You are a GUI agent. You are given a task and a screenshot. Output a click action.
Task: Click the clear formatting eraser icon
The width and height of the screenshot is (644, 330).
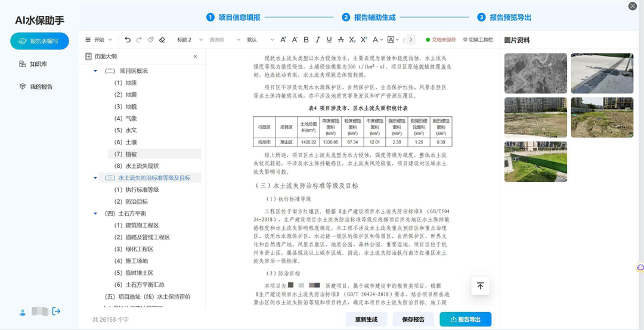(x=162, y=40)
